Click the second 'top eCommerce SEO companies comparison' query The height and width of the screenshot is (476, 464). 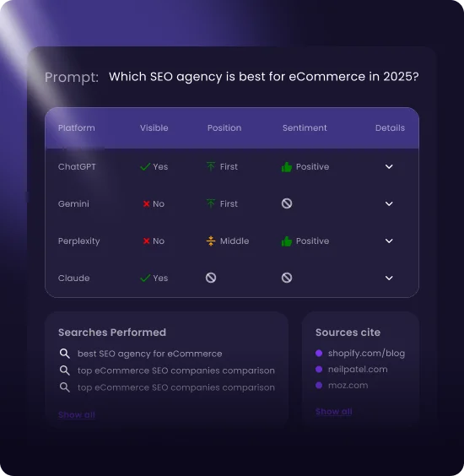click(176, 371)
